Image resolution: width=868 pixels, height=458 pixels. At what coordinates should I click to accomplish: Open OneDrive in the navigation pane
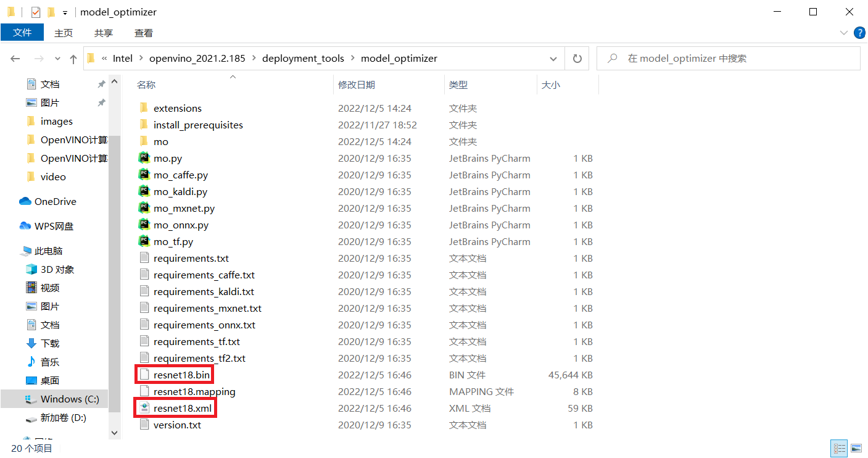(x=48, y=201)
